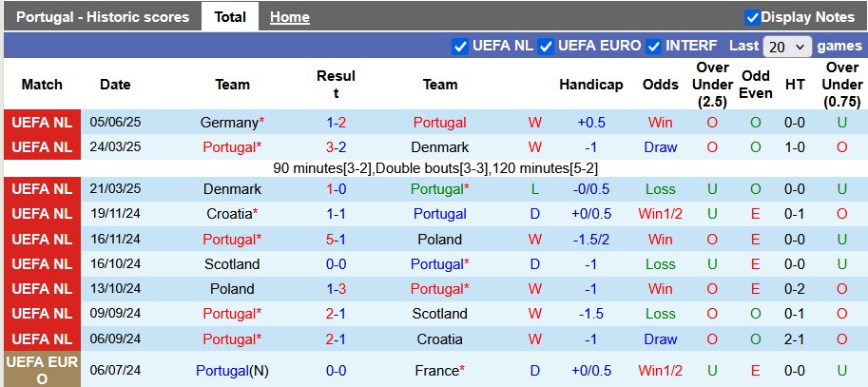Viewport: 868px width, 387px height.
Task: Toggle the Display Notes checkbox
Action: [x=752, y=17]
